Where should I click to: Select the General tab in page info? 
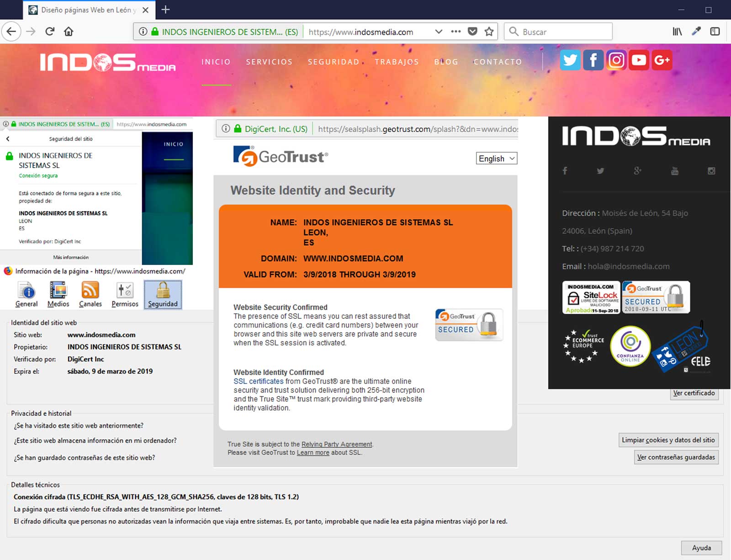point(26,295)
